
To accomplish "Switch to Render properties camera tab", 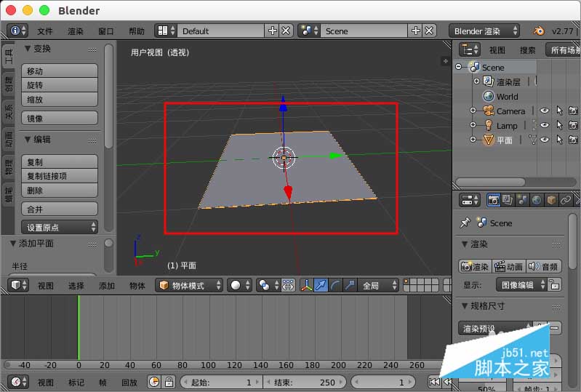I will pos(493,201).
